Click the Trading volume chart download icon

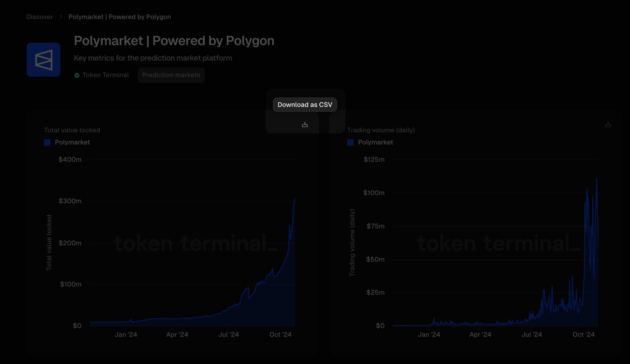[x=608, y=125]
